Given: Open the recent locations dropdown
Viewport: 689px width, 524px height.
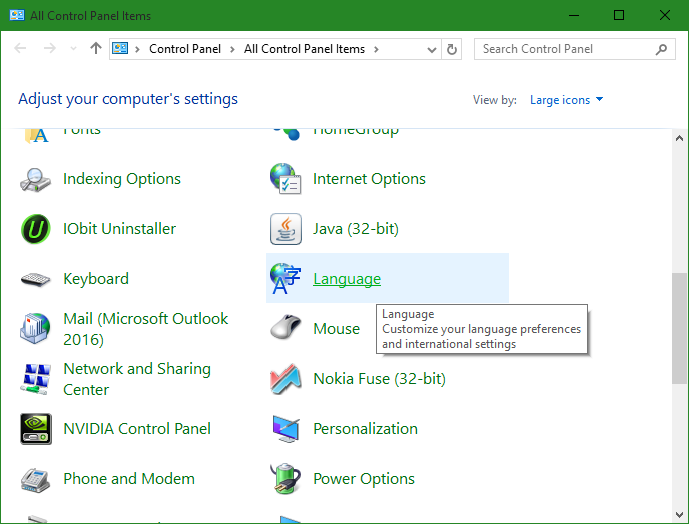Looking at the screenshot, I should pyautogui.click(x=73, y=49).
